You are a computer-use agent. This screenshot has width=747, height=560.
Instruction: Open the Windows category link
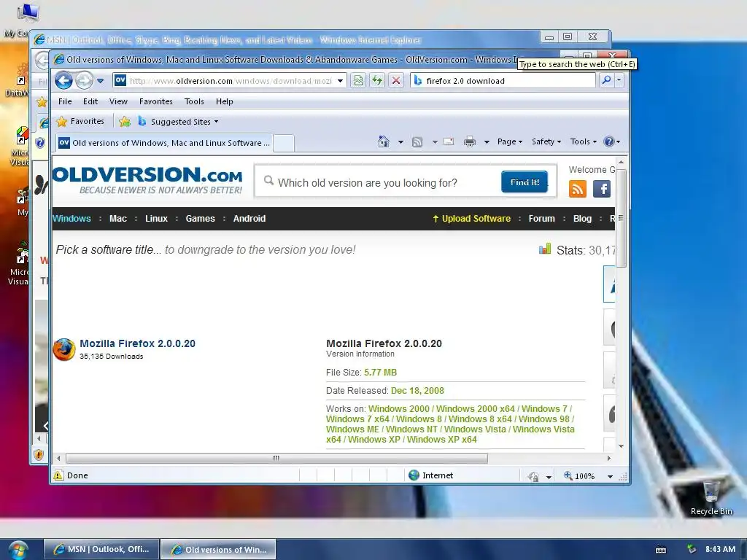pos(71,219)
